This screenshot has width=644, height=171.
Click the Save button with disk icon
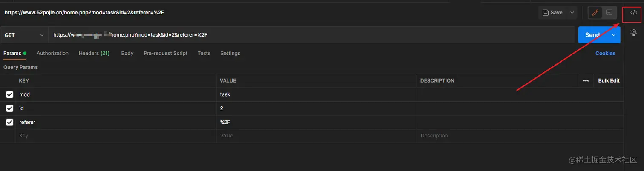point(552,13)
